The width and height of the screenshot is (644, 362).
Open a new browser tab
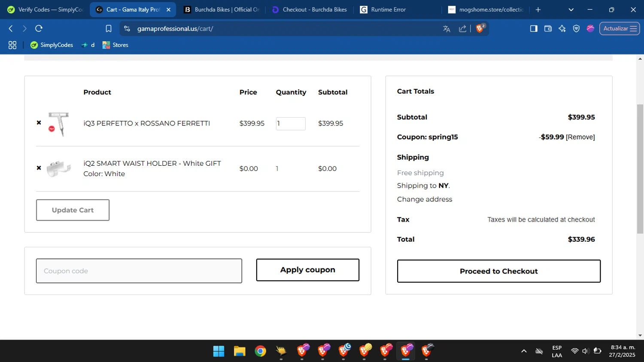(x=538, y=9)
